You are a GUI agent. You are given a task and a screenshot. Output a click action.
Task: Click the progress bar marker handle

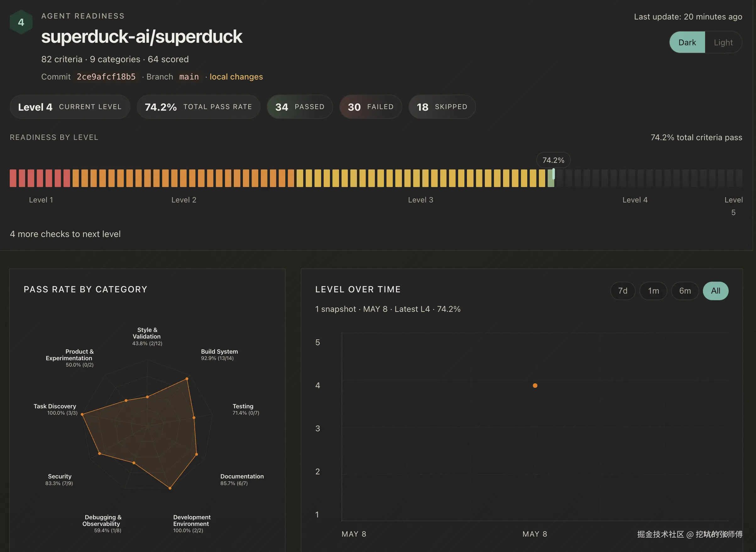click(x=553, y=174)
